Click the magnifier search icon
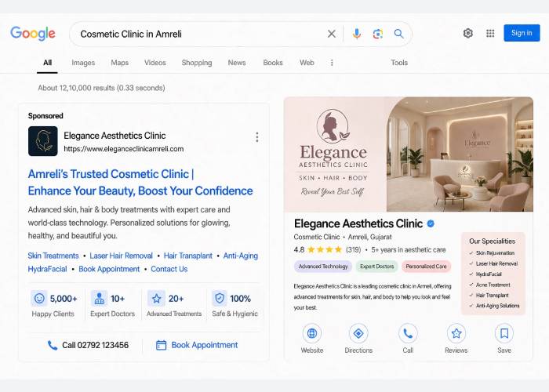 [x=398, y=34]
